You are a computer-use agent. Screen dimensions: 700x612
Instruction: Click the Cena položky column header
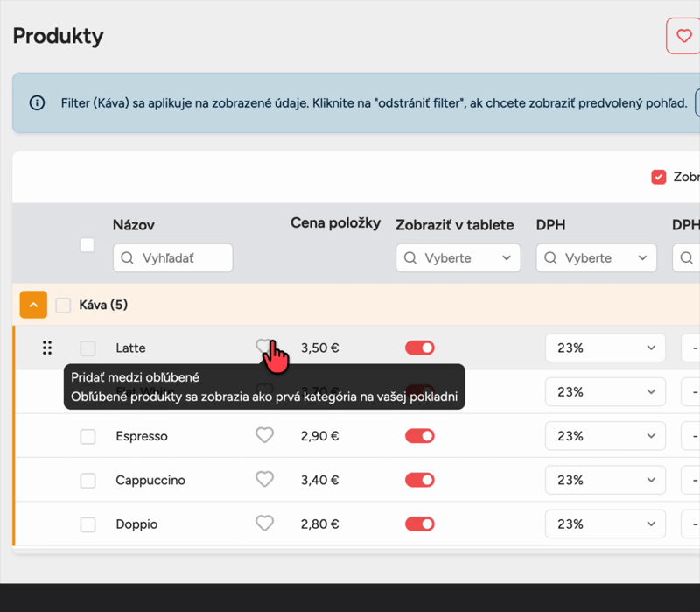pos(335,223)
